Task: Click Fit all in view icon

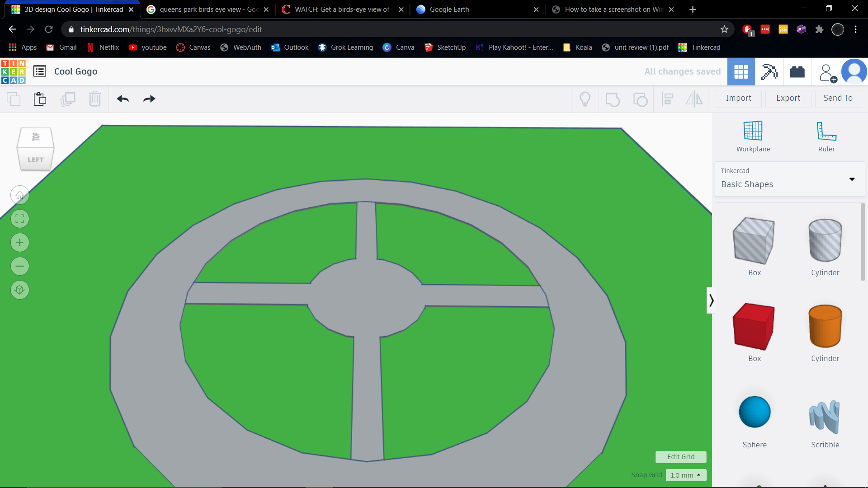Action: pyautogui.click(x=20, y=219)
